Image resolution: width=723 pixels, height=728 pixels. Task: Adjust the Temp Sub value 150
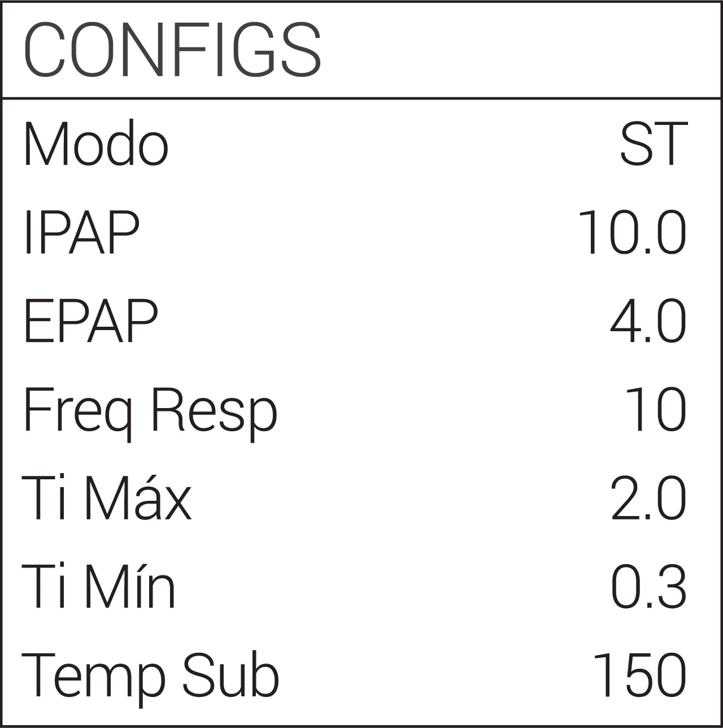click(x=639, y=675)
